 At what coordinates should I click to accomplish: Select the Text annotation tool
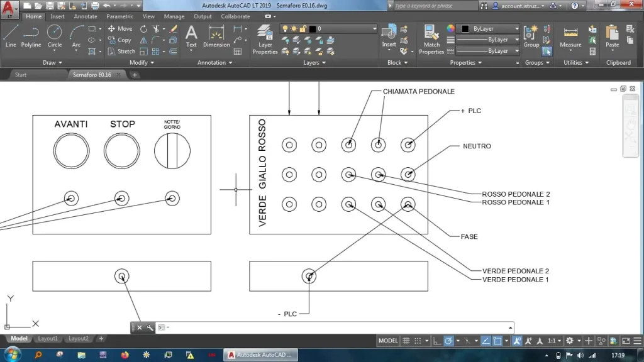coord(191,35)
